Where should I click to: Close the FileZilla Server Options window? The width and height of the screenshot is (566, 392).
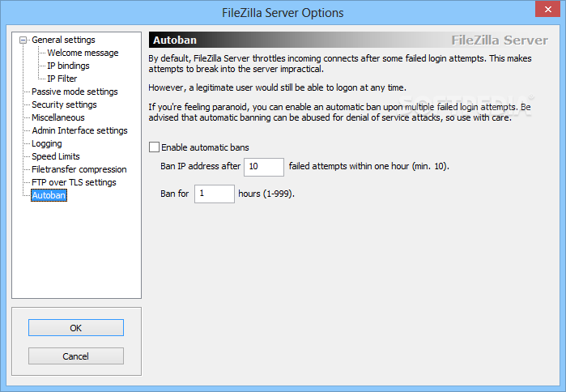(x=547, y=10)
